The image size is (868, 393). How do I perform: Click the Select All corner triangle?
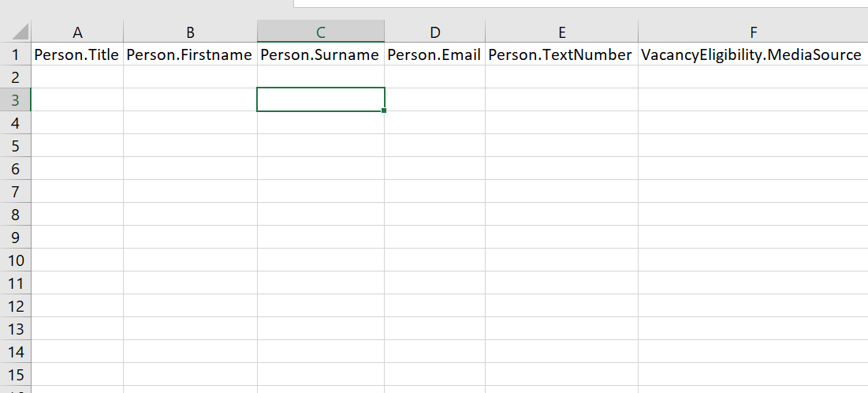pos(17,32)
